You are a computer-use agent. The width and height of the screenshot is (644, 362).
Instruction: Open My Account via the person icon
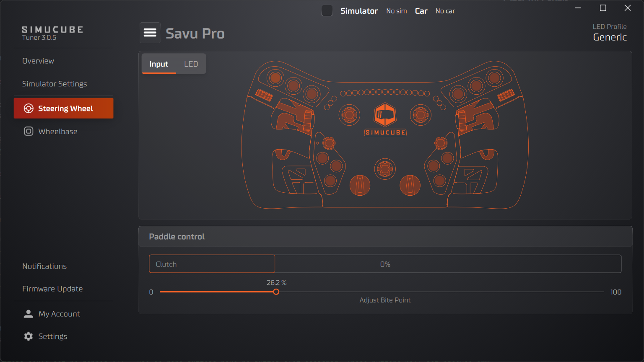28,313
